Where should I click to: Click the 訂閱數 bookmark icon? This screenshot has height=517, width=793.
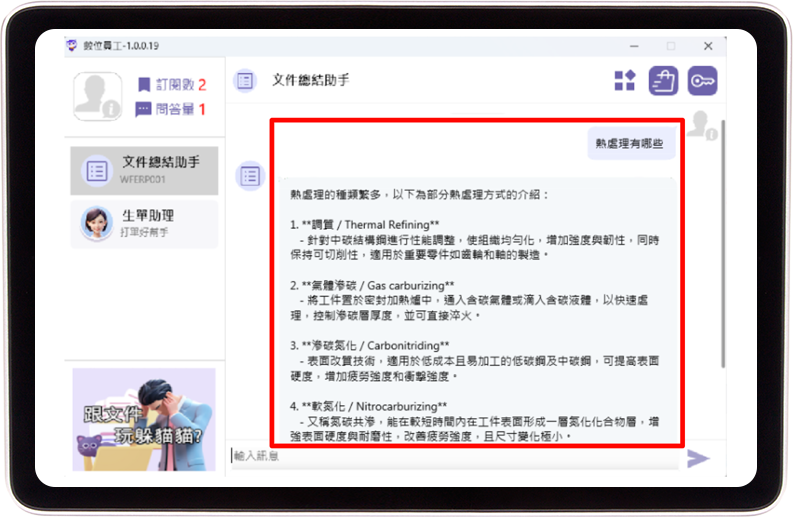tap(144, 85)
